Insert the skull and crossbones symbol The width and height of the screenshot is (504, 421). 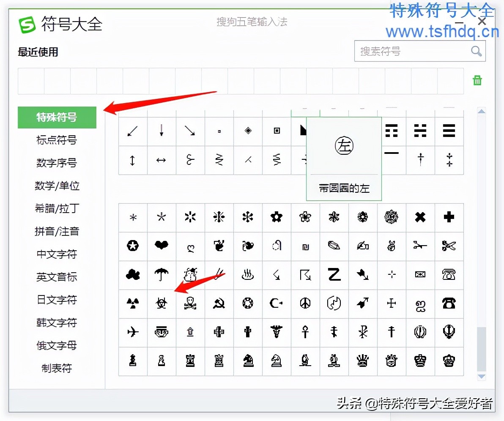(x=190, y=303)
